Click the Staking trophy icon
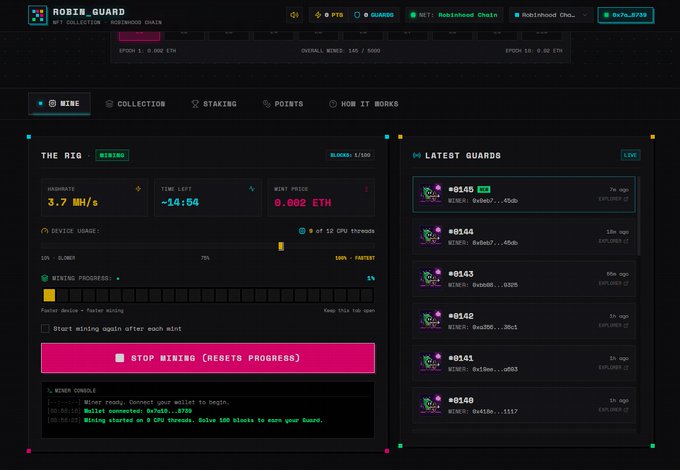 click(x=195, y=104)
